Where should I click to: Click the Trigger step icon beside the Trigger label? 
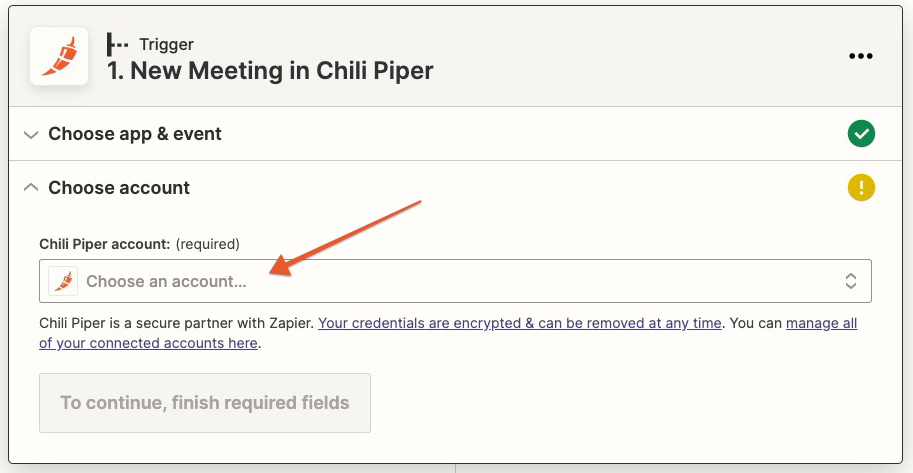click(118, 45)
